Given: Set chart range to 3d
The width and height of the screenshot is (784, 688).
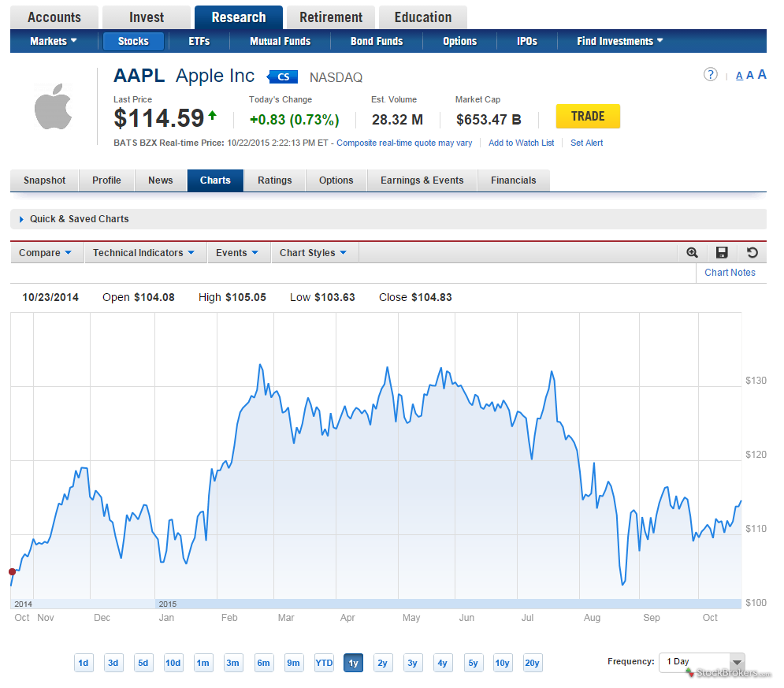Looking at the screenshot, I should tap(113, 663).
